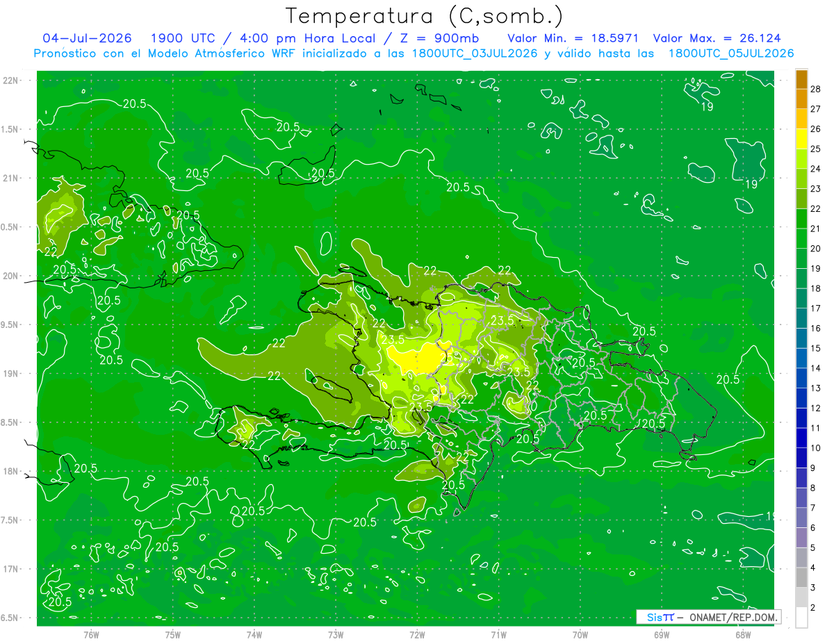Screen dimensions: 834x644
Task: Click the colorbar label "15"
Action: click(817, 348)
